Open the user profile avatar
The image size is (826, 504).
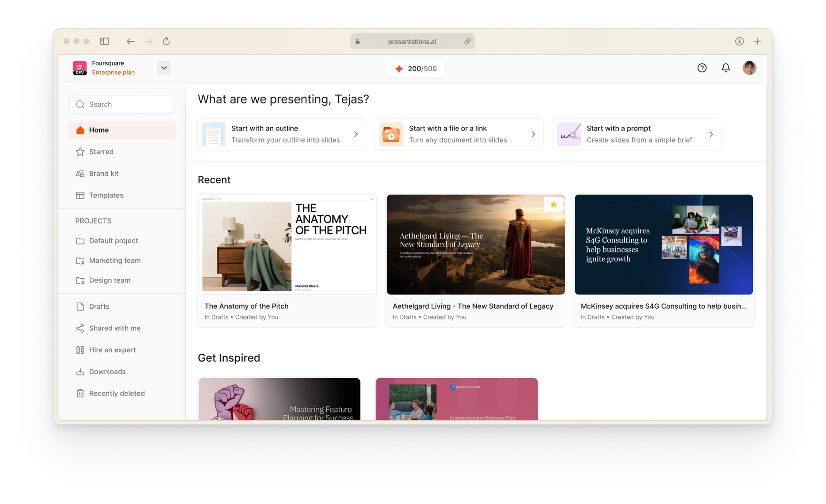(x=750, y=68)
